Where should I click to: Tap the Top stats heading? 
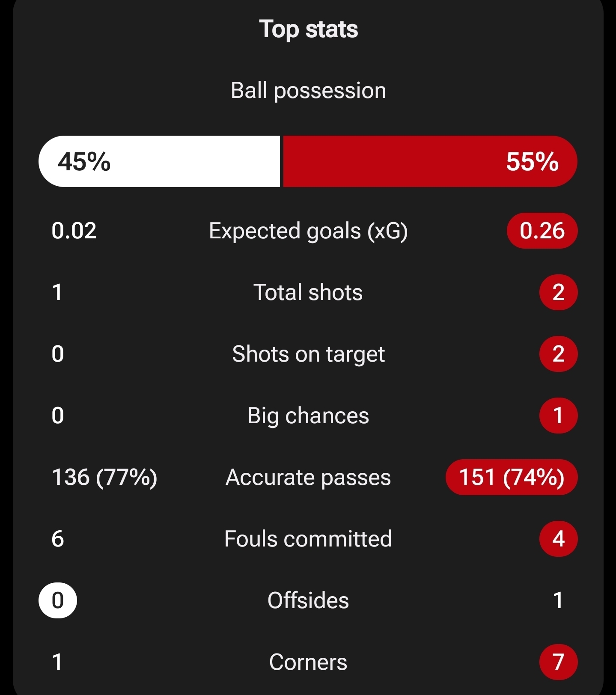[308, 29]
